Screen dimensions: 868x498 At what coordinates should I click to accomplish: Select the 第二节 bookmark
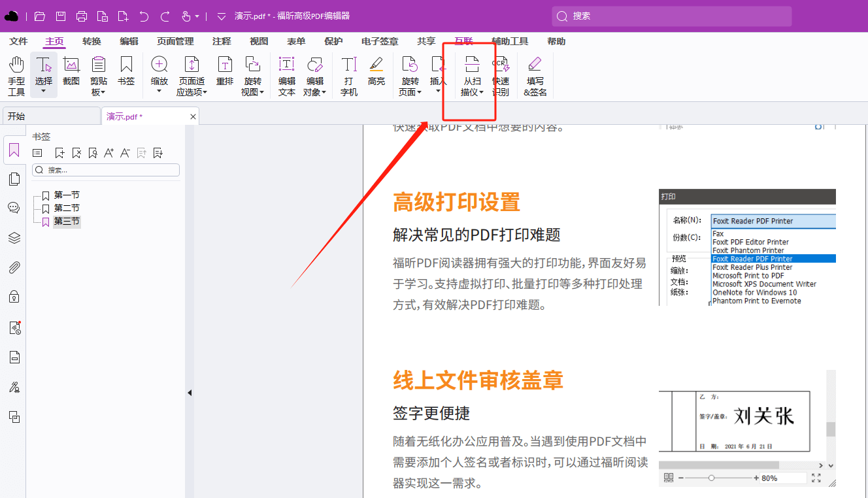[67, 208]
